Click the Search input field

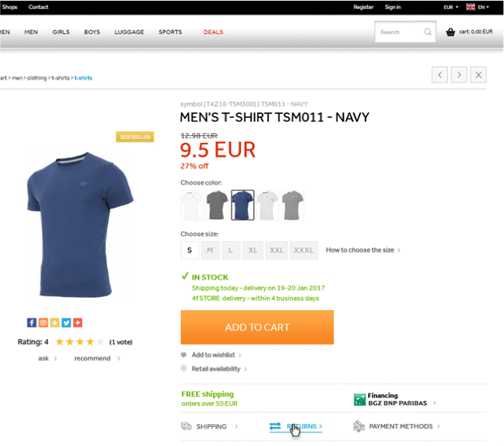[400, 32]
